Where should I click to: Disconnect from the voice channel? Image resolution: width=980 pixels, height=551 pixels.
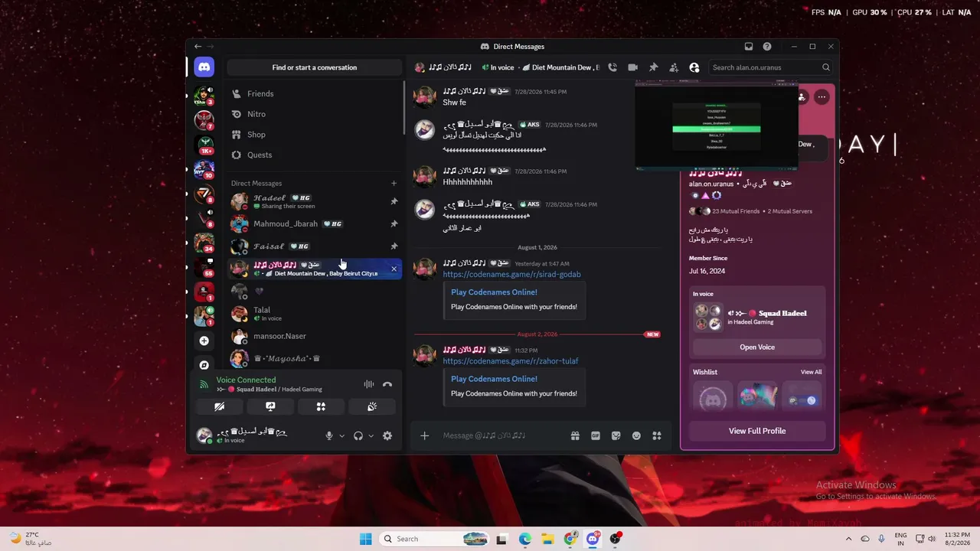tap(387, 384)
